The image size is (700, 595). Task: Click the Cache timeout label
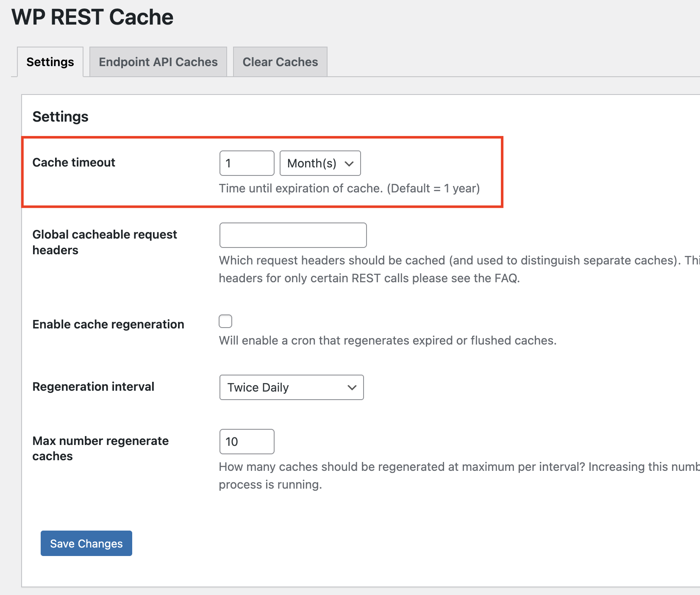point(74,162)
